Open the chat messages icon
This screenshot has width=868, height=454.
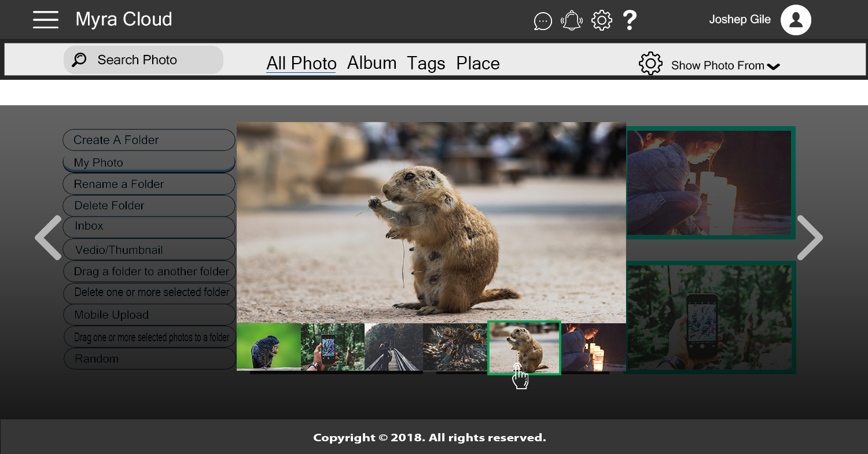point(543,21)
